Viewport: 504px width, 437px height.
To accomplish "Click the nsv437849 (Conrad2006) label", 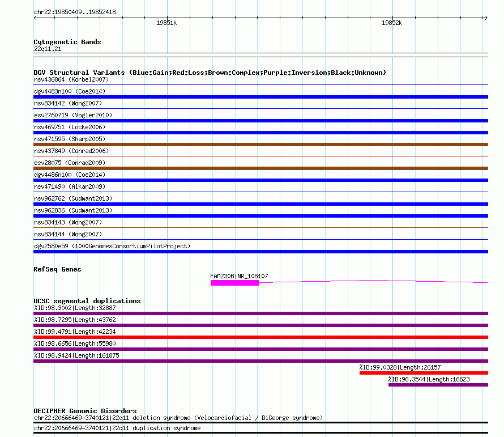I will (x=71, y=151).
